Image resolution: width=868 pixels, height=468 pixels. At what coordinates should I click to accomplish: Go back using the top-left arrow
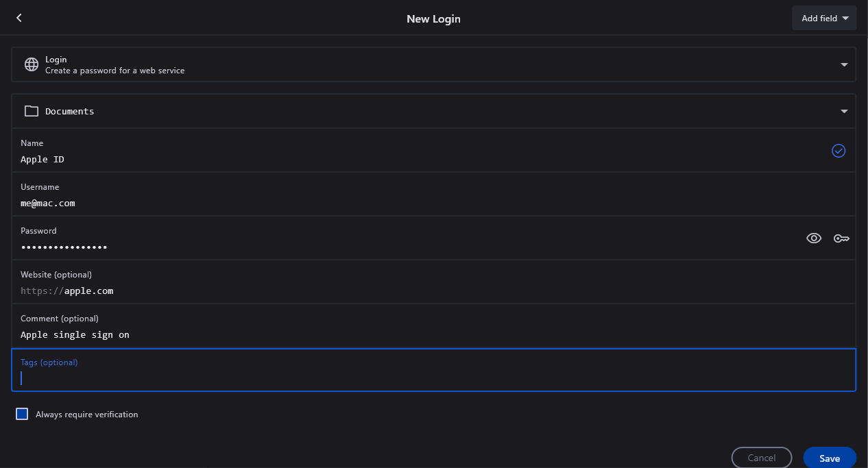click(x=19, y=18)
